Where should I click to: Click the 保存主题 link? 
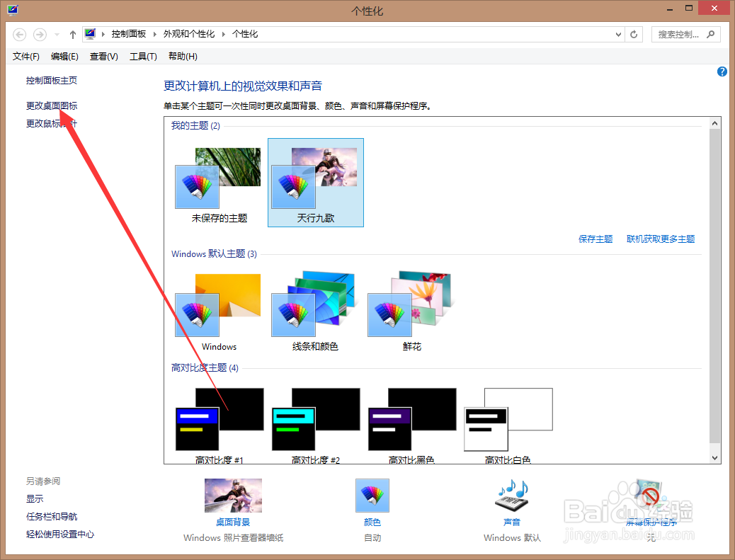pyautogui.click(x=596, y=239)
